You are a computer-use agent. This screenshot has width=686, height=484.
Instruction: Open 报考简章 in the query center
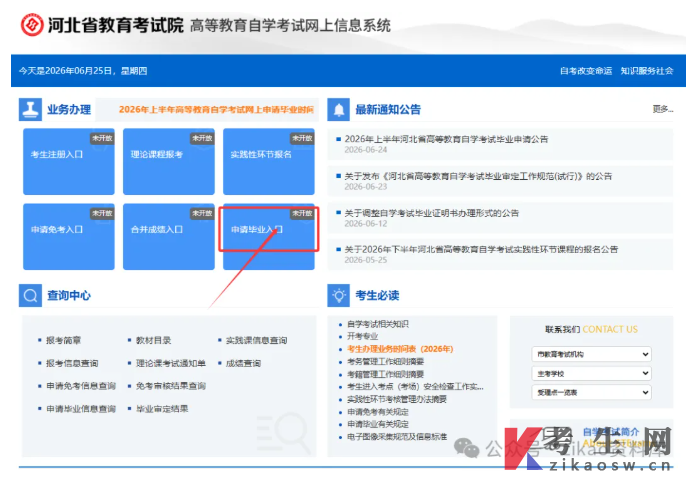pos(63,340)
